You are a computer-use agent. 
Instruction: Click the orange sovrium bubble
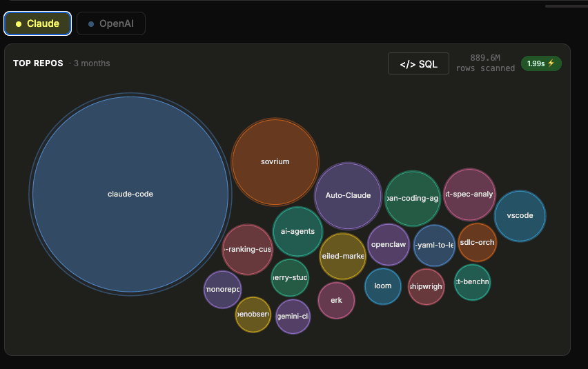point(275,162)
